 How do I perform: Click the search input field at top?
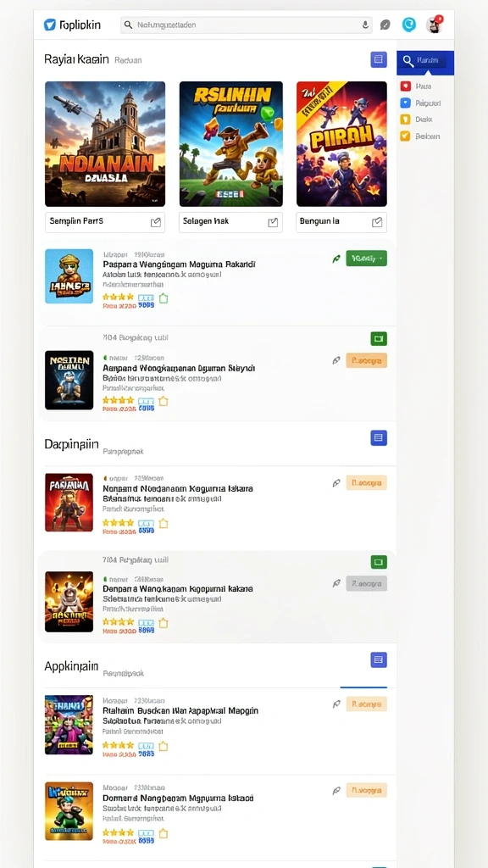point(247,25)
